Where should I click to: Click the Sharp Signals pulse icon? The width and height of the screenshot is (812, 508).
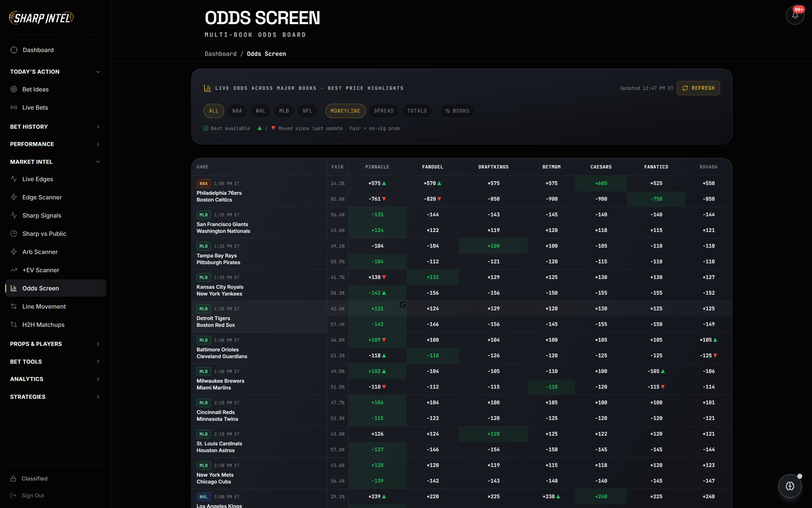(14, 215)
